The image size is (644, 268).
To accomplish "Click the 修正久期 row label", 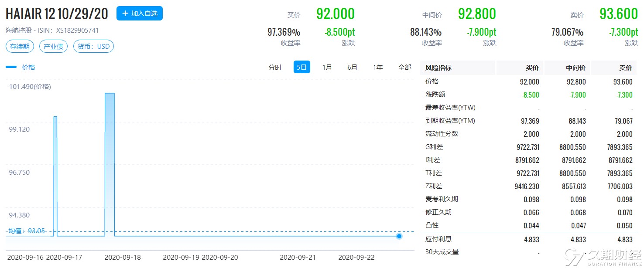I will [438, 212].
